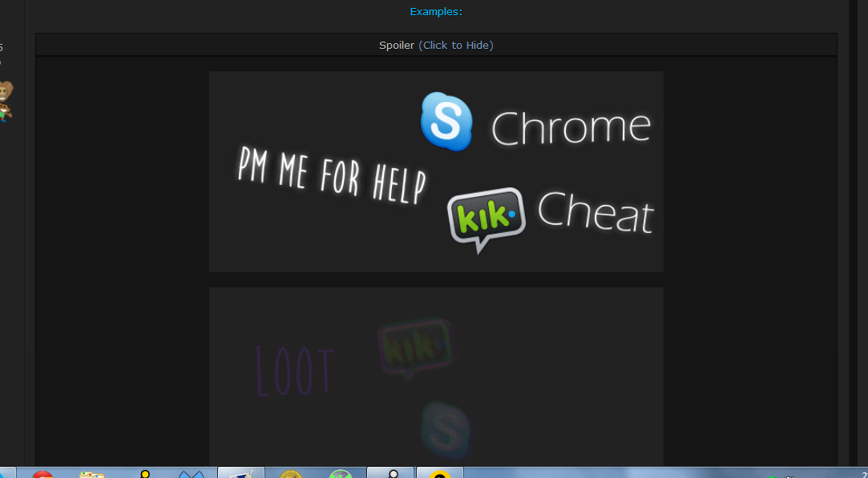
Task: Click the 'PM ME FOR HELP' text
Action: 332,175
